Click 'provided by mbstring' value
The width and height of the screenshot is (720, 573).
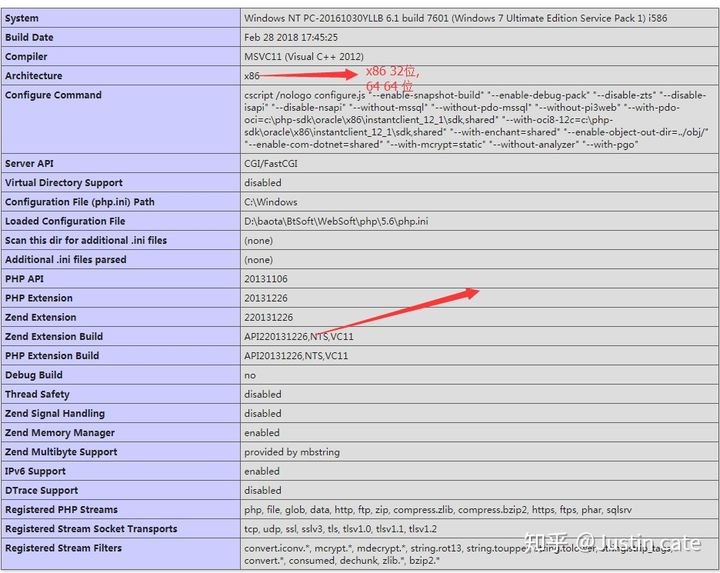point(292,452)
